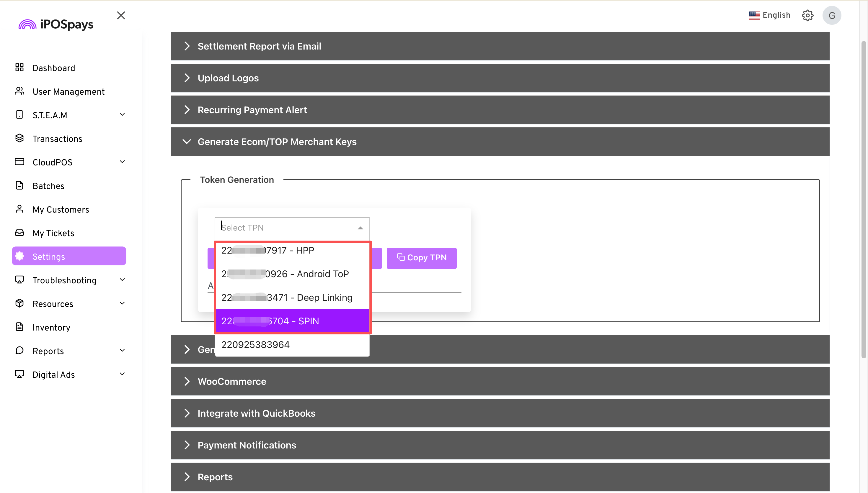Click the Transactions layers icon
This screenshot has width=868, height=493.
(19, 138)
